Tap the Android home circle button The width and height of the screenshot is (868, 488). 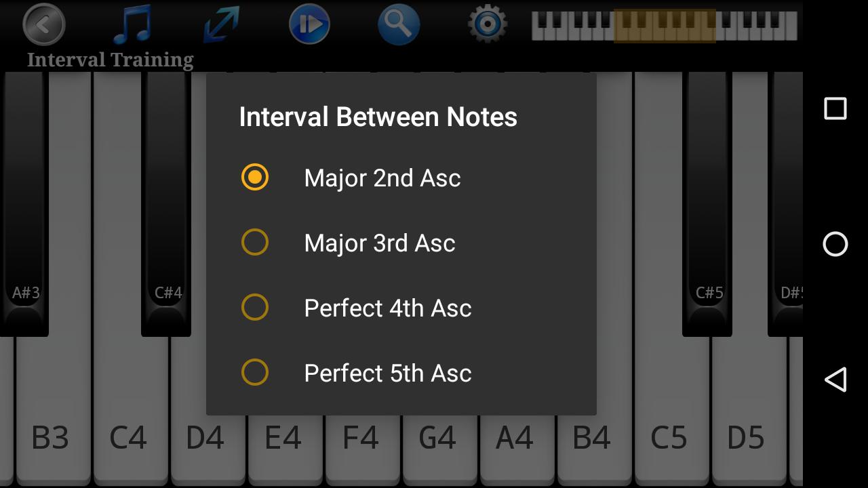click(835, 244)
